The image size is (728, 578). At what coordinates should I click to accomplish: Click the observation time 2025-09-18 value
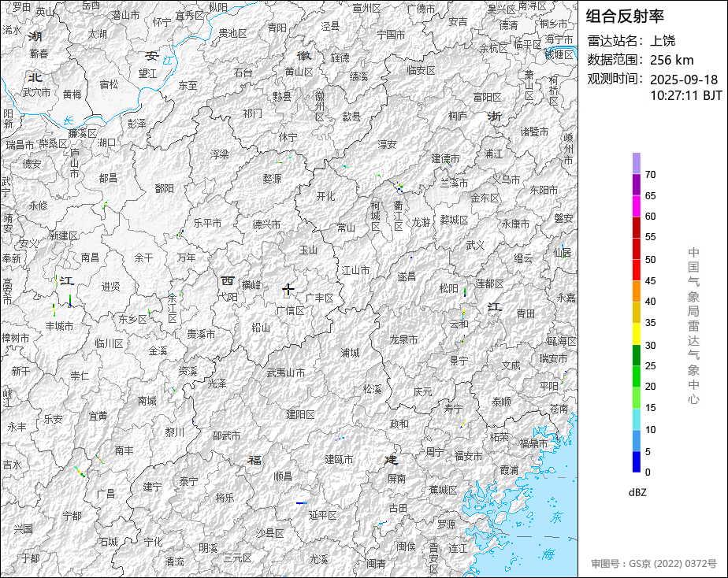click(683, 80)
